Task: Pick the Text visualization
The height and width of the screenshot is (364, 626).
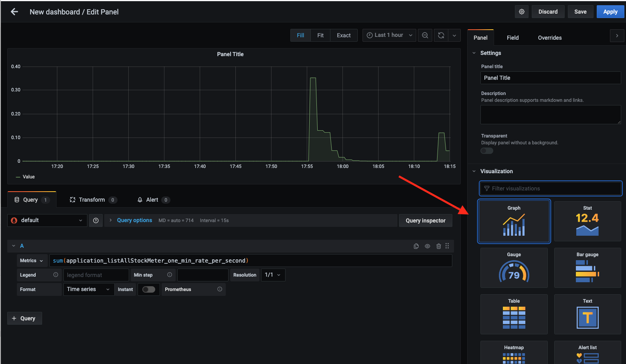Action: 588,314
